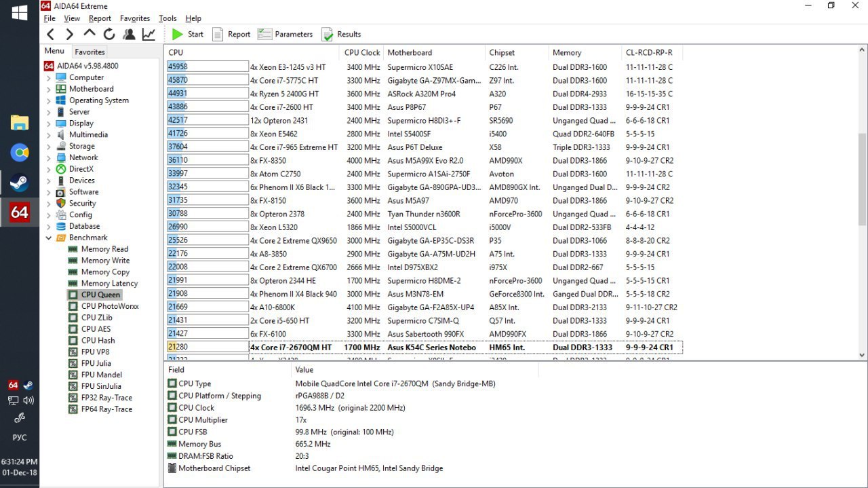Sort by the Chipset column header

[516, 52]
